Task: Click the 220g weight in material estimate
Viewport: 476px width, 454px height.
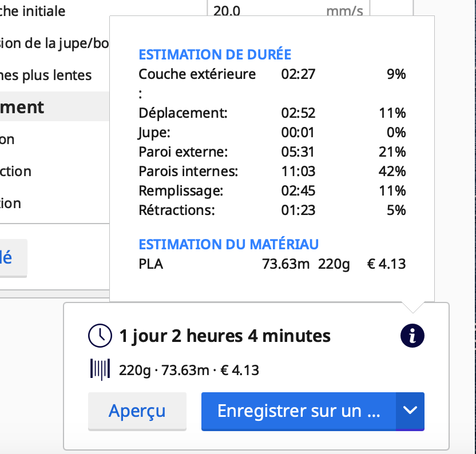Action: [x=334, y=264]
